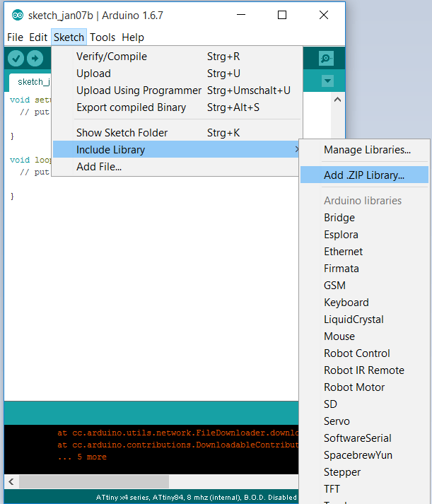Include the Stepper library
Image resolution: width=432 pixels, height=504 pixels.
[x=364, y=472]
